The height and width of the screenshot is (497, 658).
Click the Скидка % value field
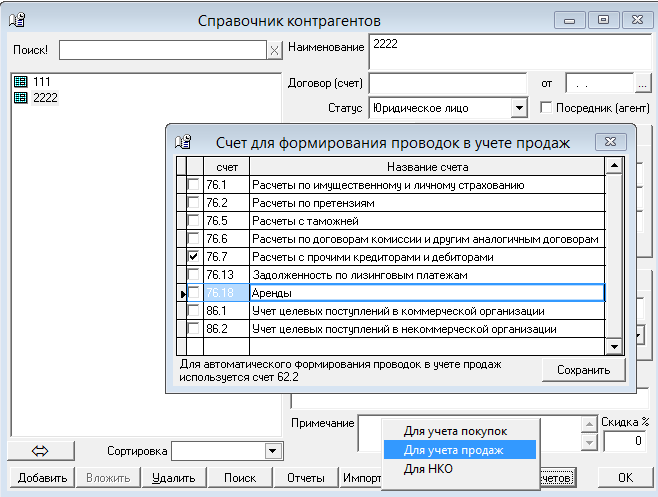tap(625, 441)
